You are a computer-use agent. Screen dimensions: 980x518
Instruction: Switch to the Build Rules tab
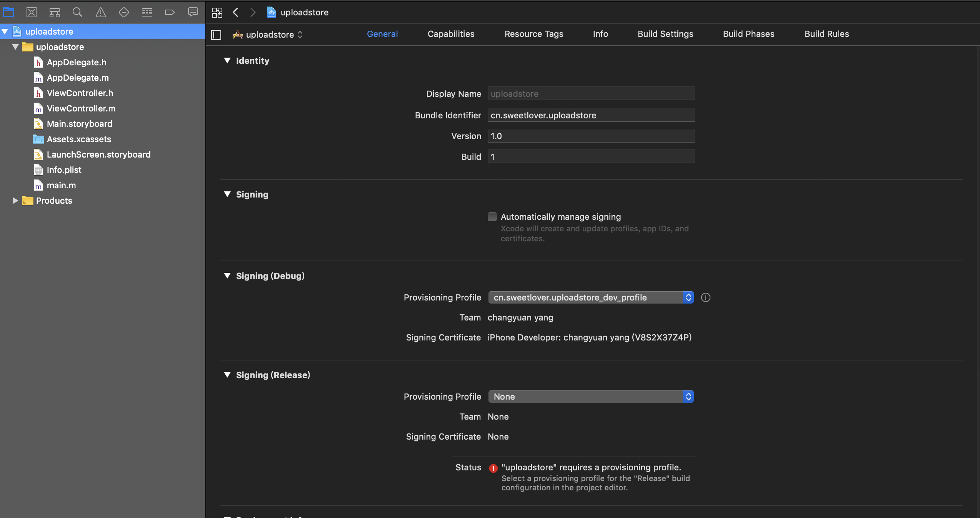[827, 34]
